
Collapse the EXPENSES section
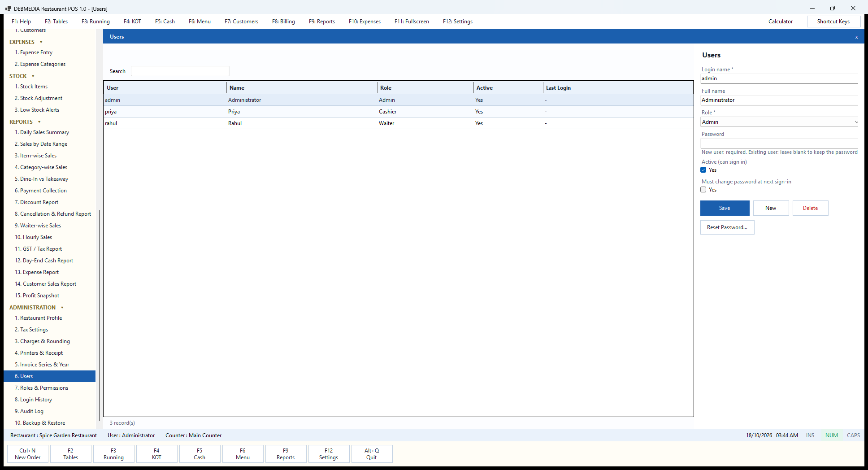tap(41, 42)
